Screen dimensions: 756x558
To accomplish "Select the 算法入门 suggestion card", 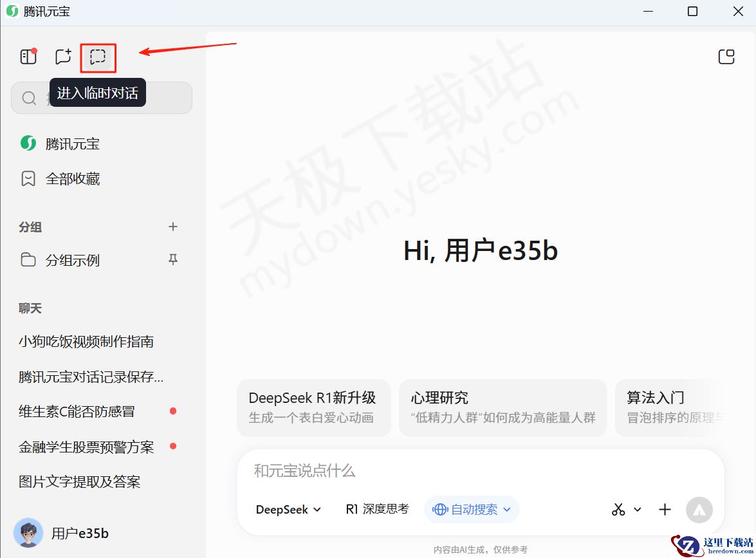I will pyautogui.click(x=670, y=407).
